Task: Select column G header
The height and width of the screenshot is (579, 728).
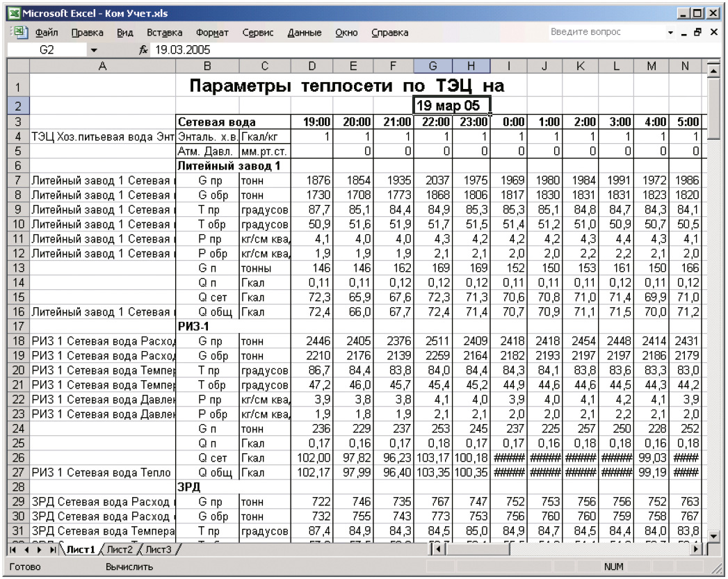Action: click(432, 66)
